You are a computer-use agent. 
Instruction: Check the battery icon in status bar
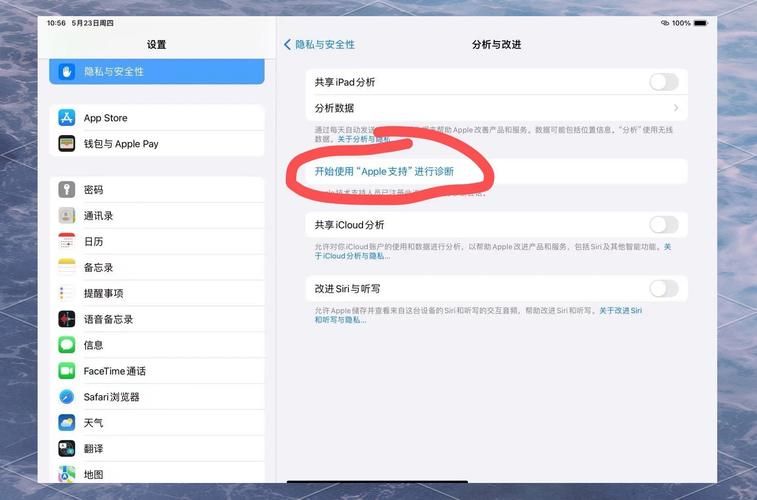(701, 23)
